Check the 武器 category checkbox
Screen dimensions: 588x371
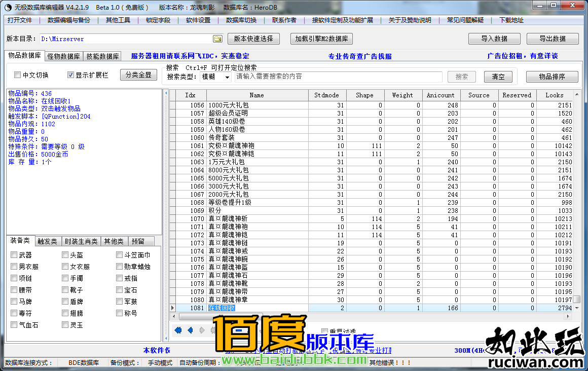14,255
